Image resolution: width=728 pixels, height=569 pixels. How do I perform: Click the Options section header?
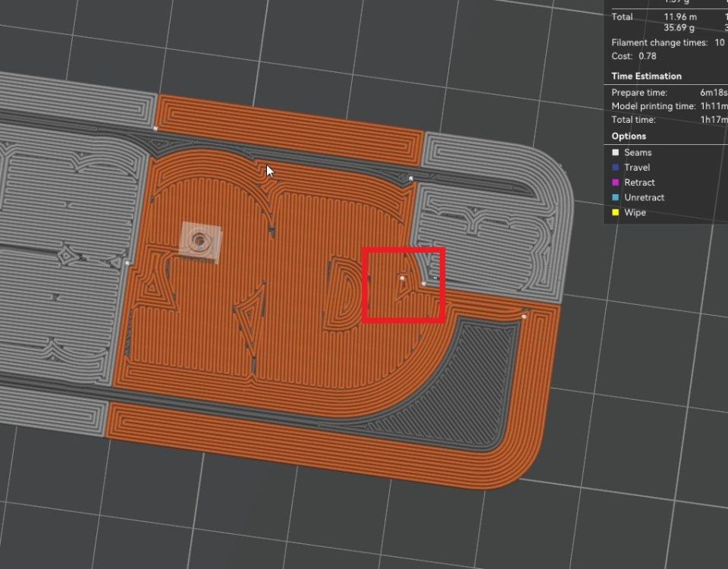[629, 136]
